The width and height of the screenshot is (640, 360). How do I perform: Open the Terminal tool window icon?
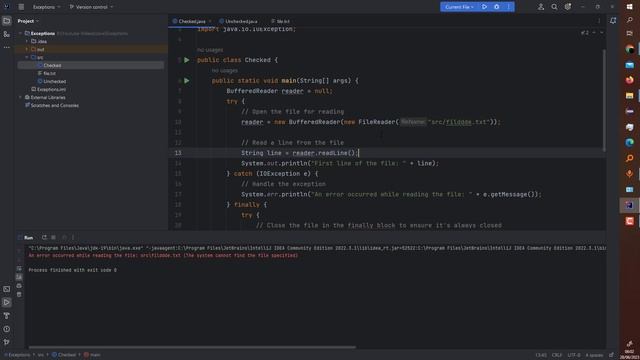coord(7,289)
